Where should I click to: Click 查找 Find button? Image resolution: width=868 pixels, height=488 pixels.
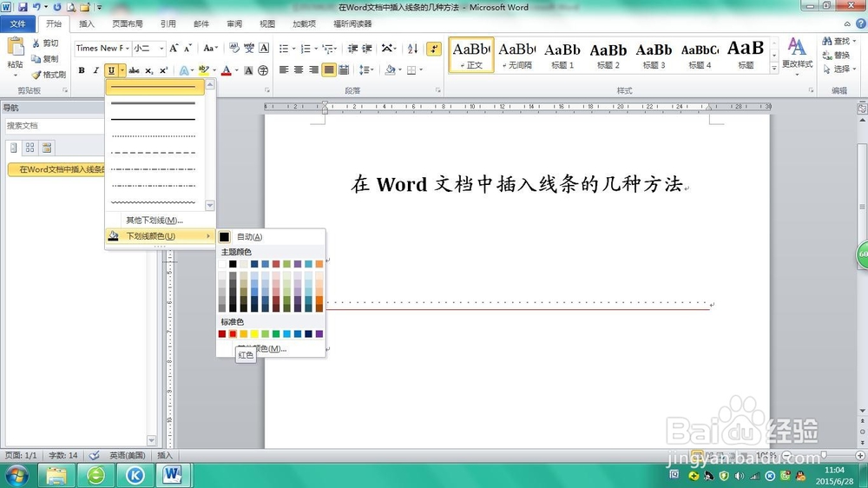(x=838, y=41)
